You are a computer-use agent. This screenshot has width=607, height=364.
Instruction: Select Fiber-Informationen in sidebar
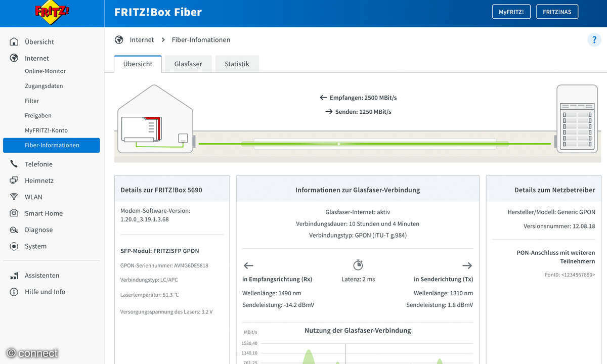(x=51, y=145)
